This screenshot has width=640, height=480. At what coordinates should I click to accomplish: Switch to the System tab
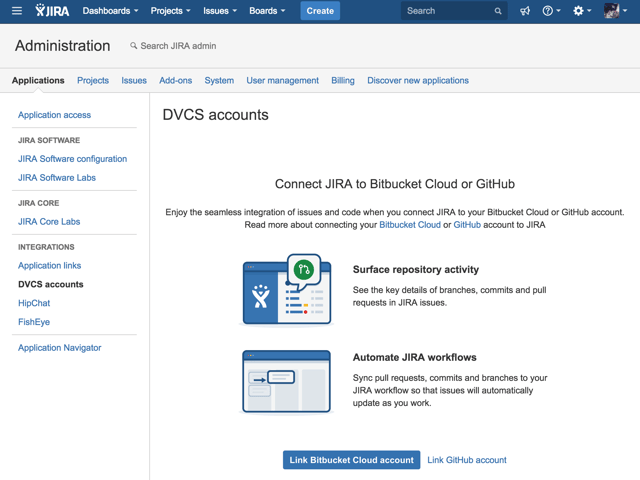pos(219,80)
